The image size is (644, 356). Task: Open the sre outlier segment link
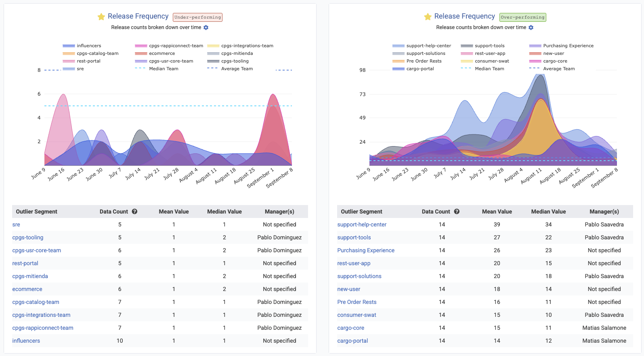16,224
